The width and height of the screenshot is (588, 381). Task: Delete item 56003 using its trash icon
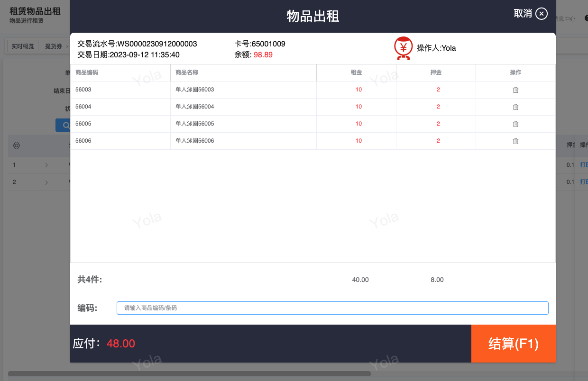(x=515, y=90)
